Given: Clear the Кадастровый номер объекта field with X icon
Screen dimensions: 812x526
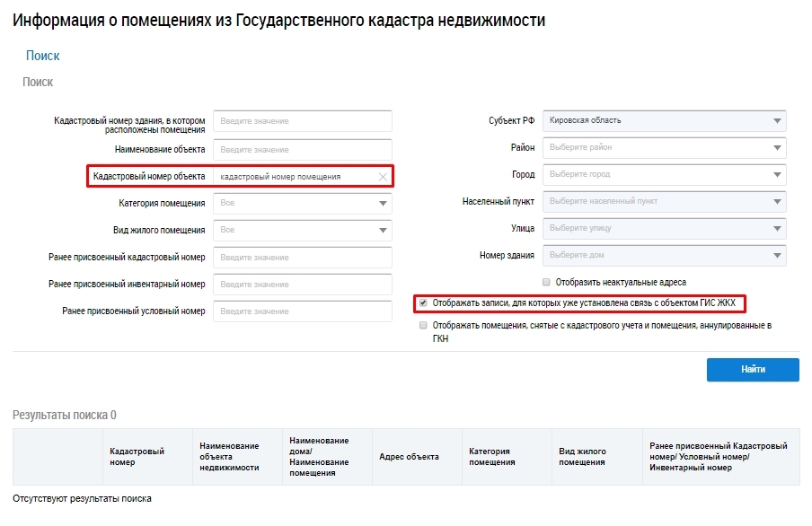Looking at the screenshot, I should click(383, 177).
